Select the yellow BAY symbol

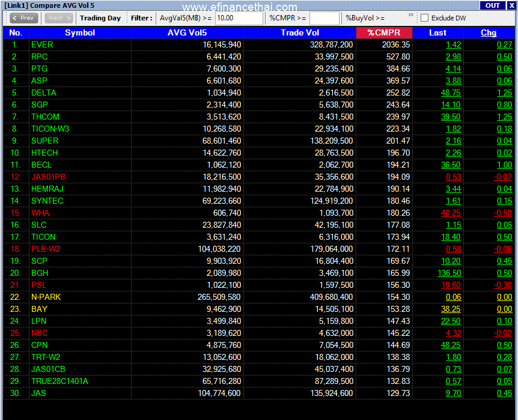pyautogui.click(x=39, y=309)
